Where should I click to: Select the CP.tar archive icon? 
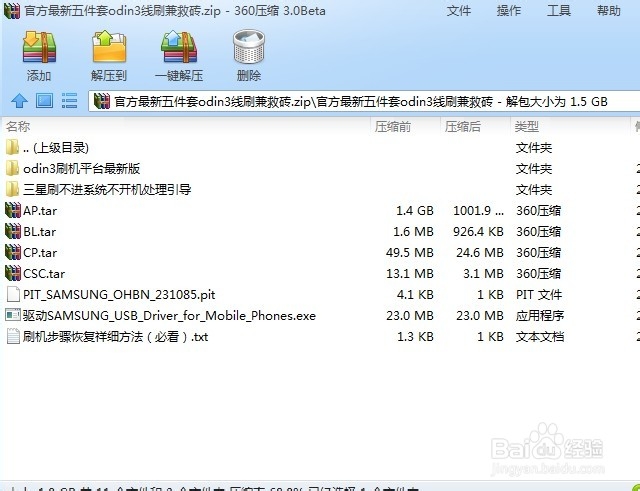coord(13,252)
